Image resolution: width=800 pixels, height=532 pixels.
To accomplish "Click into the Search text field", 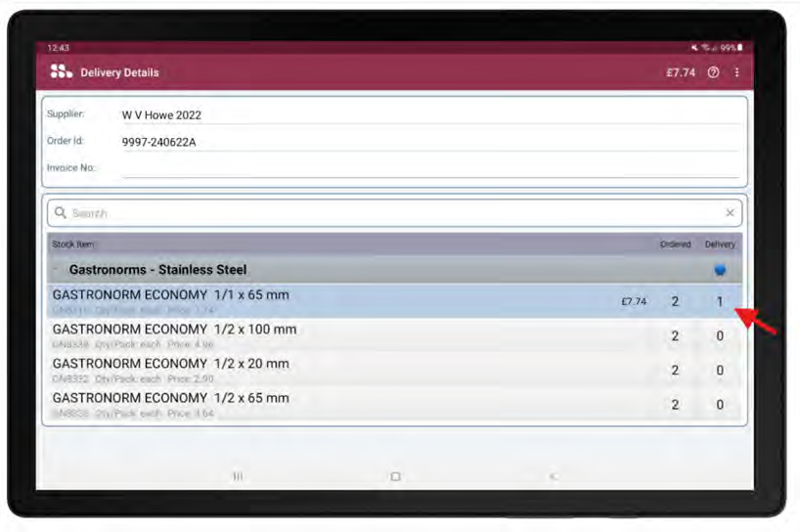I will point(391,213).
